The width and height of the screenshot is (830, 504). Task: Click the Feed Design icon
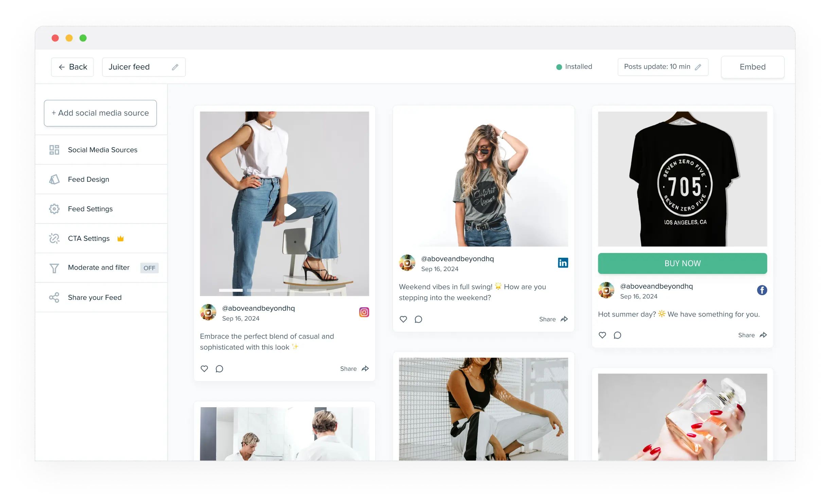(55, 179)
